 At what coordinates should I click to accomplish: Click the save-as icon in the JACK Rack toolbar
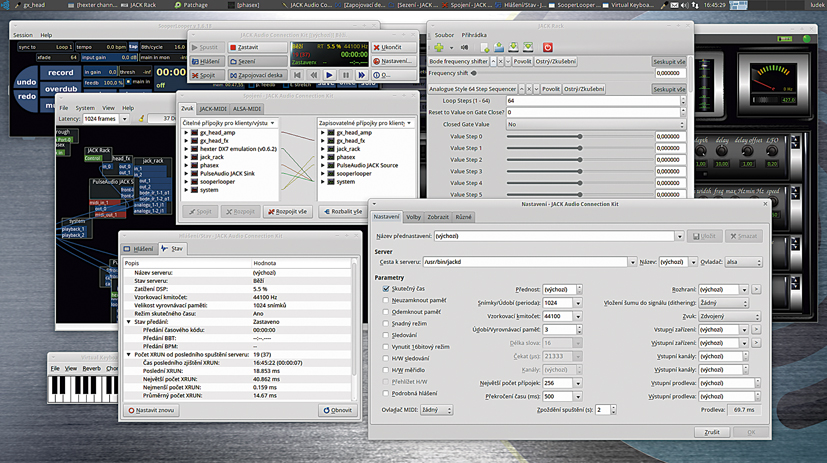528,47
